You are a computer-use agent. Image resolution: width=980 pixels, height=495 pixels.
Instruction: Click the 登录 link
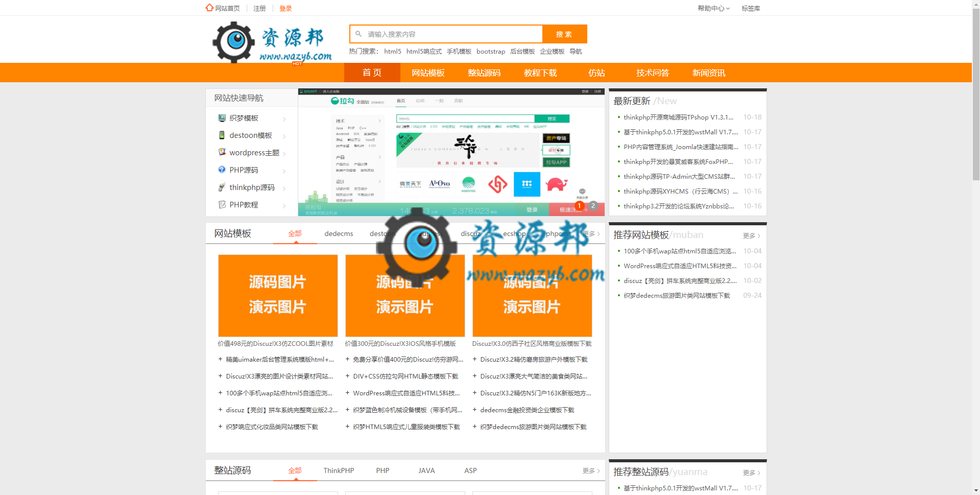pyautogui.click(x=285, y=8)
